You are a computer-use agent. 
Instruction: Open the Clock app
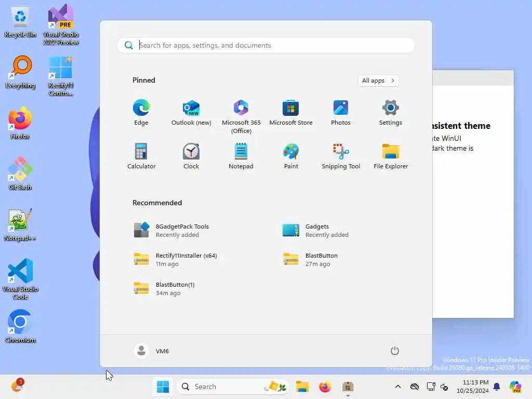click(x=191, y=156)
